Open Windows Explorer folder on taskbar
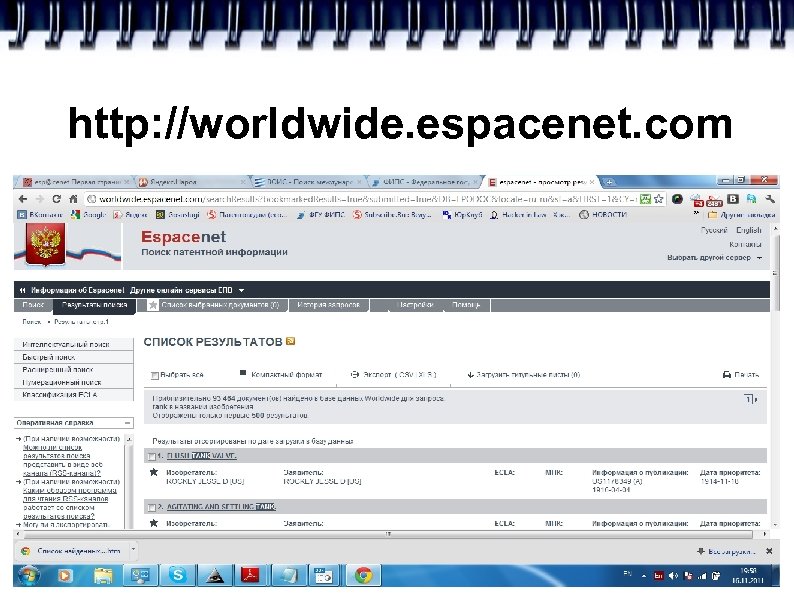This screenshot has width=794, height=595. point(103,575)
